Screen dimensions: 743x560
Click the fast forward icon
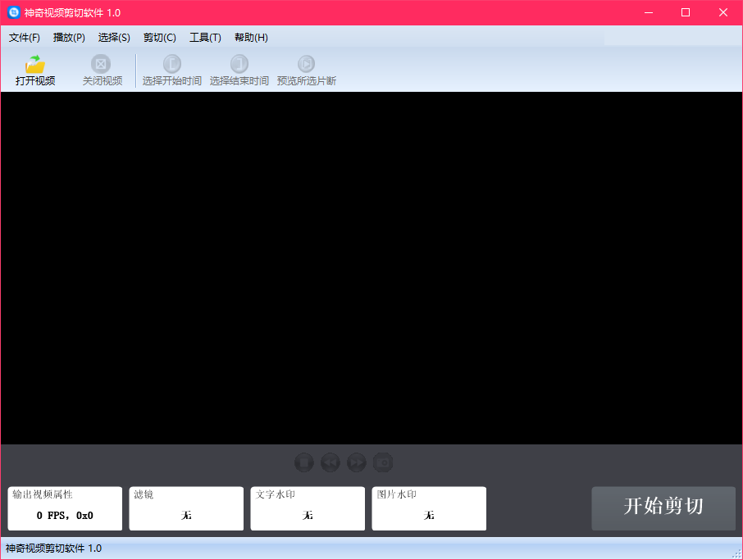pyautogui.click(x=357, y=462)
